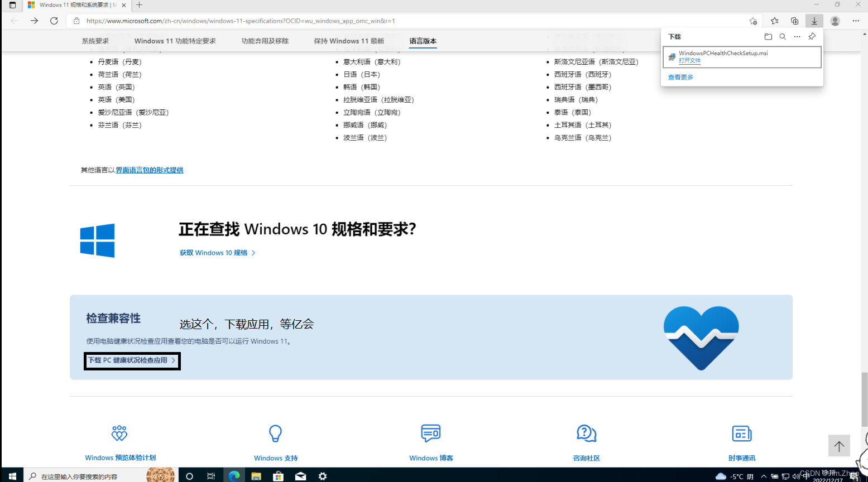Open Windows 博客 link text
The image size is (868, 482).
coord(431,458)
